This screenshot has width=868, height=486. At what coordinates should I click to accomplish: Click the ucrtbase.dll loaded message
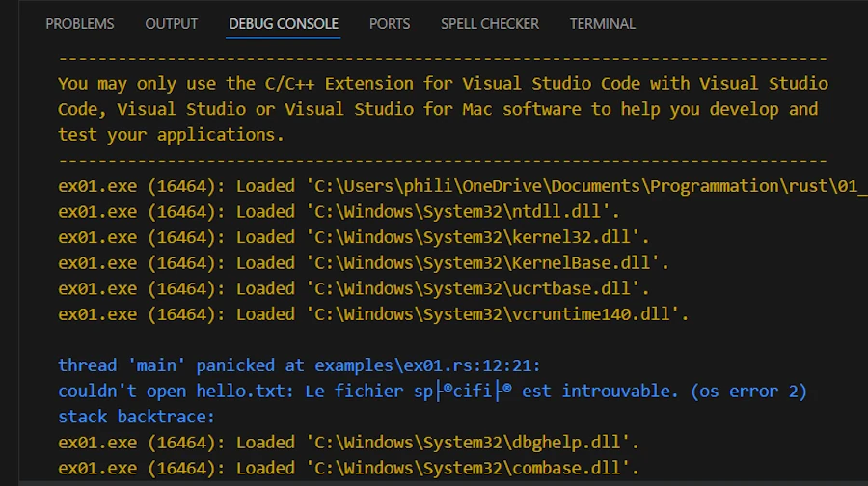click(354, 288)
